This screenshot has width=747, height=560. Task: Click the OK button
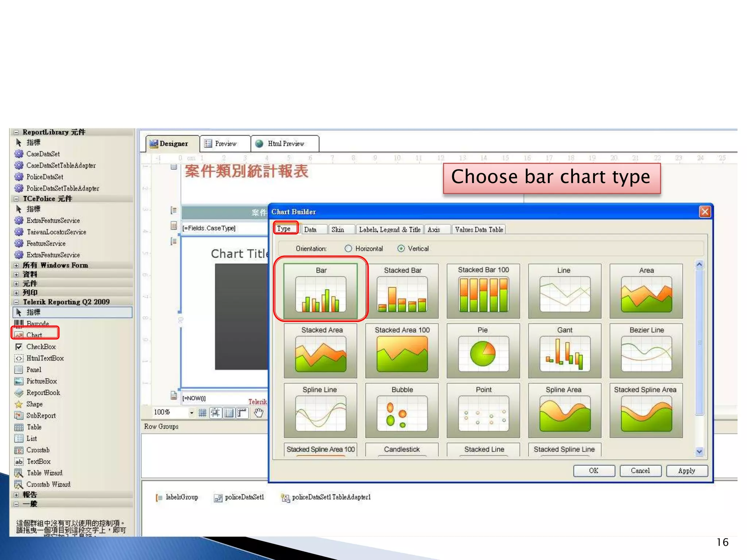tap(593, 471)
